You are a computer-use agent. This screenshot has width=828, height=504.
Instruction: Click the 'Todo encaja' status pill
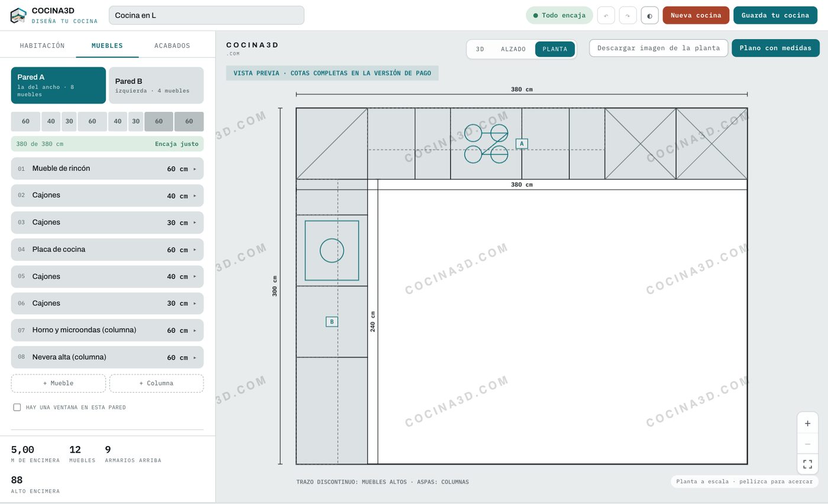point(559,15)
